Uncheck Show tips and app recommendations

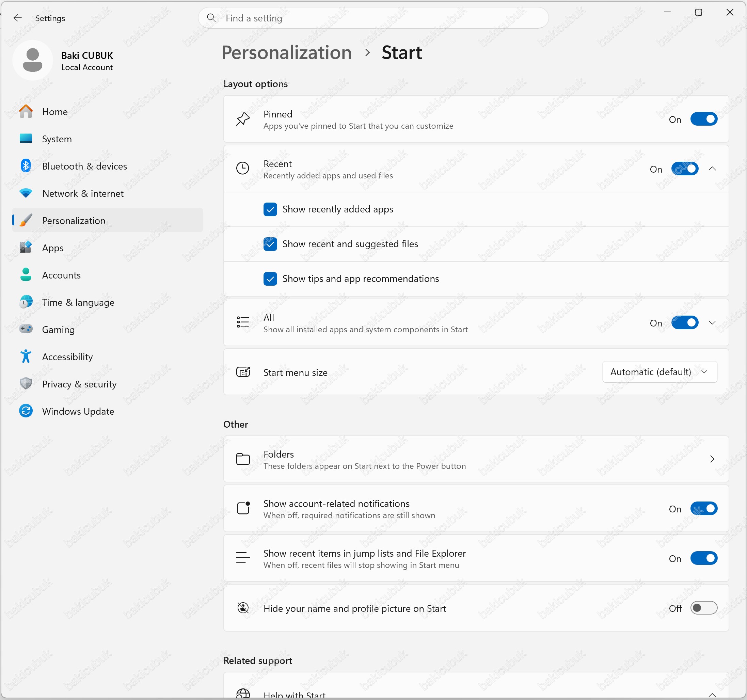tap(270, 279)
